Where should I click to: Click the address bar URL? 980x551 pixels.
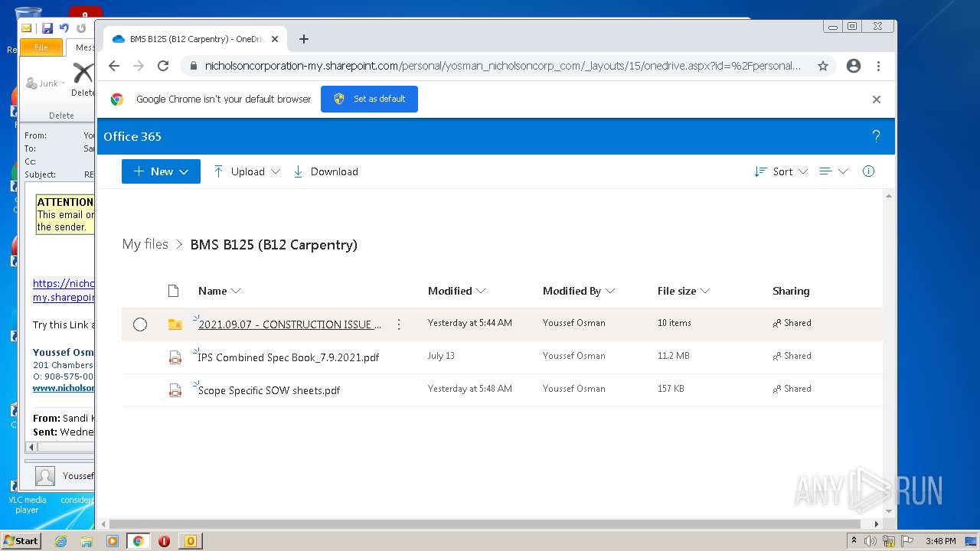tap(502, 66)
